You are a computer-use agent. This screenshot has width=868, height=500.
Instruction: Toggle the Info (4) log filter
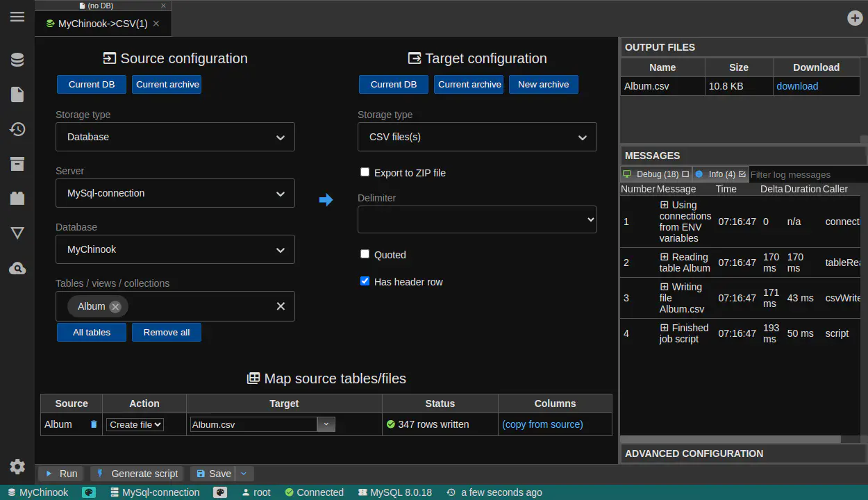pos(720,174)
